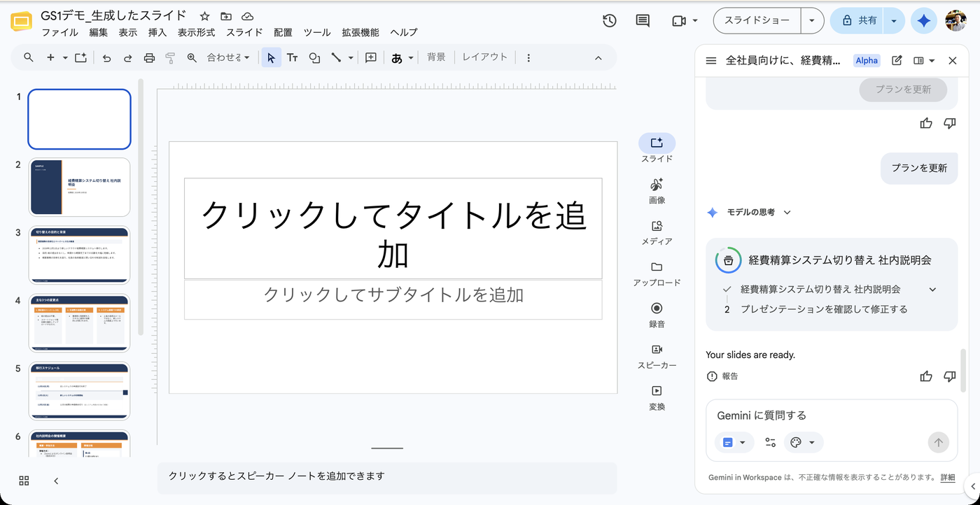Toggle grid view at bottom left
The image size is (980, 505).
[24, 481]
